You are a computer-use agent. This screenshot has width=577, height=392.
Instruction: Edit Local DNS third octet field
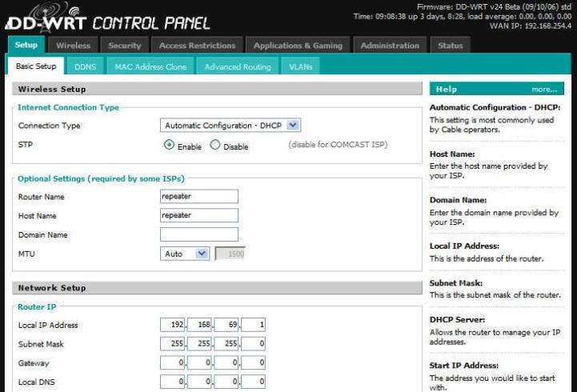pyautogui.click(x=226, y=382)
